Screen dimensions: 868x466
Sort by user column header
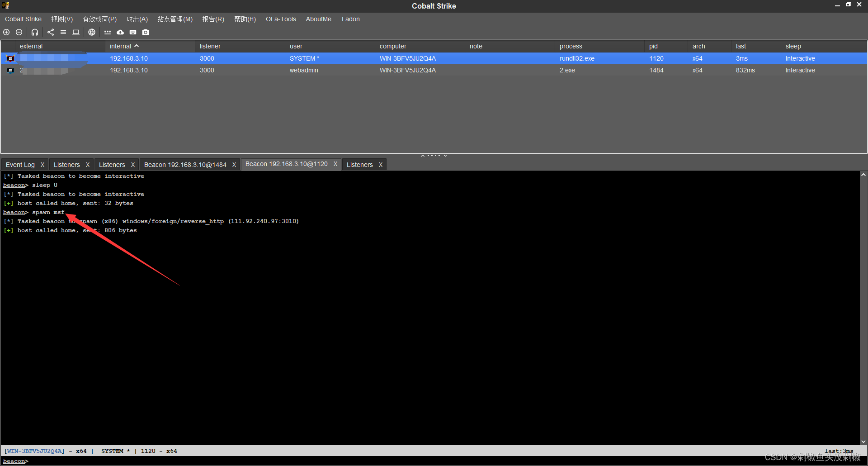(330, 46)
